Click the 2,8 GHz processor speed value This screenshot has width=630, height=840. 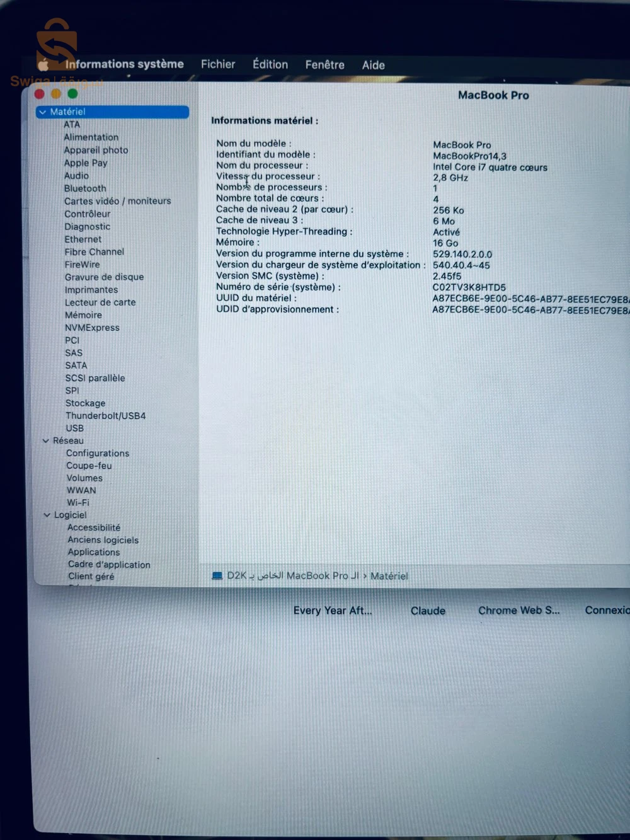[450, 178]
